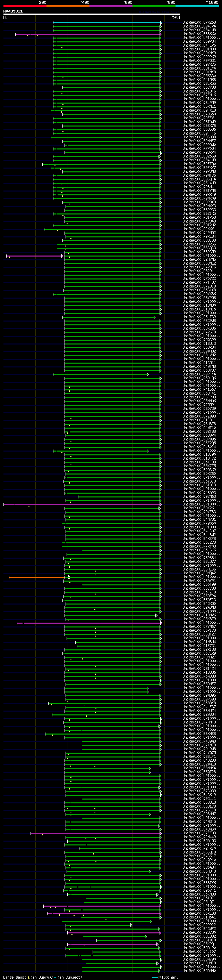Select the UniRef100_A9XNY9 hit label
The image size is (222, 980).
click(x=199, y=53)
